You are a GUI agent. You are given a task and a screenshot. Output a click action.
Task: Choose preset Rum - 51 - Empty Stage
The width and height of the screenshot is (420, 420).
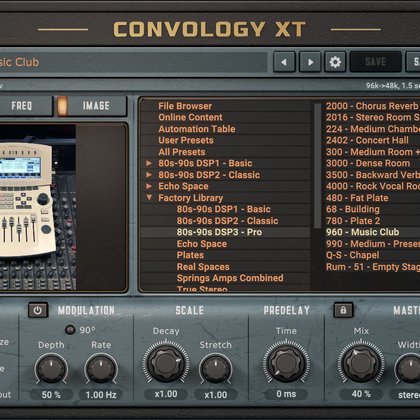(x=373, y=267)
